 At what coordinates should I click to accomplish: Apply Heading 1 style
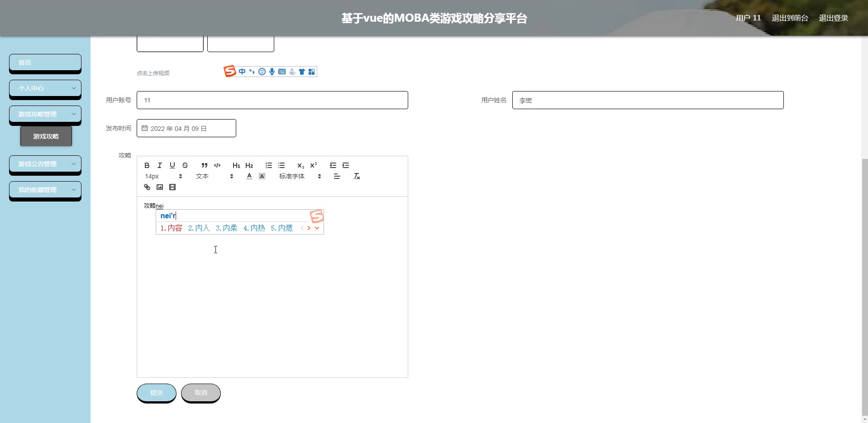[236, 165]
